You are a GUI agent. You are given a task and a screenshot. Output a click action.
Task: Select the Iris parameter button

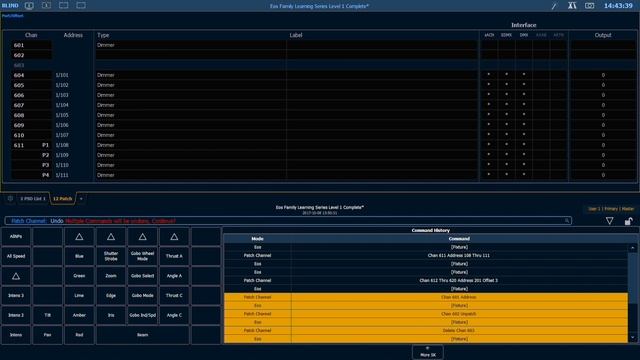[x=111, y=315]
